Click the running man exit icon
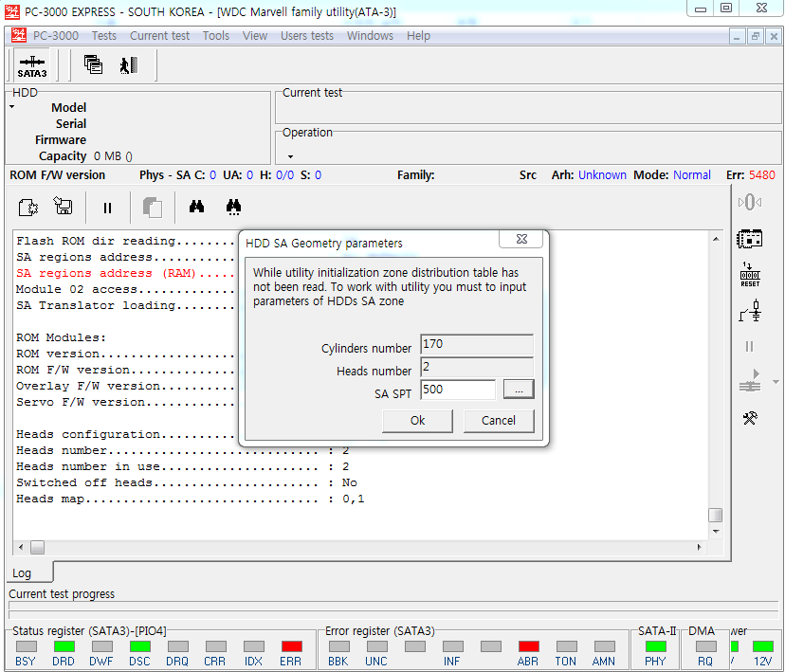Viewport: 785px width, 672px height. pyautogui.click(x=128, y=64)
